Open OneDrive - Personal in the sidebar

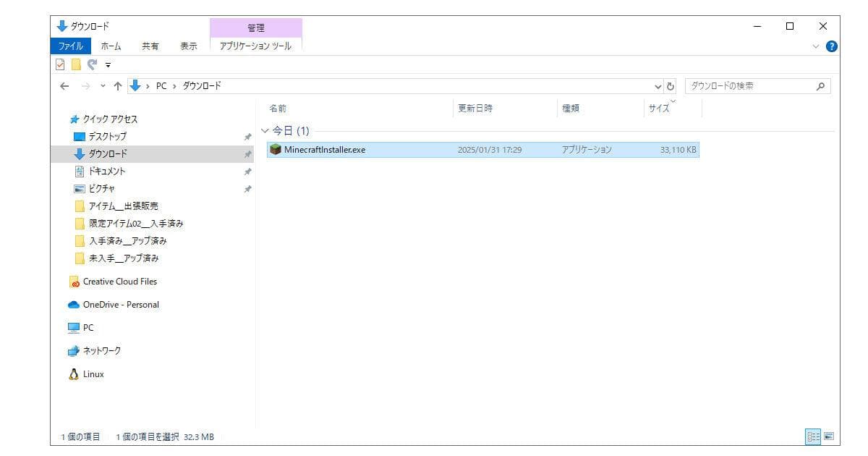pyautogui.click(x=113, y=305)
